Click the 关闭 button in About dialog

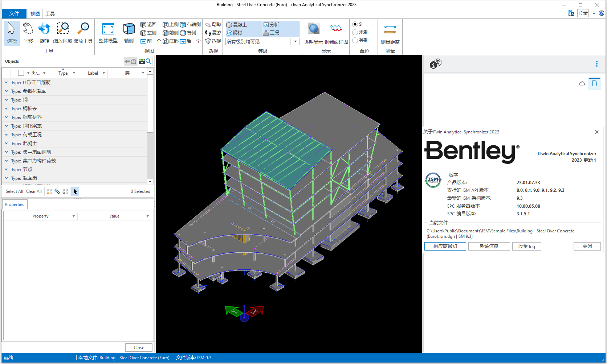(x=587, y=247)
